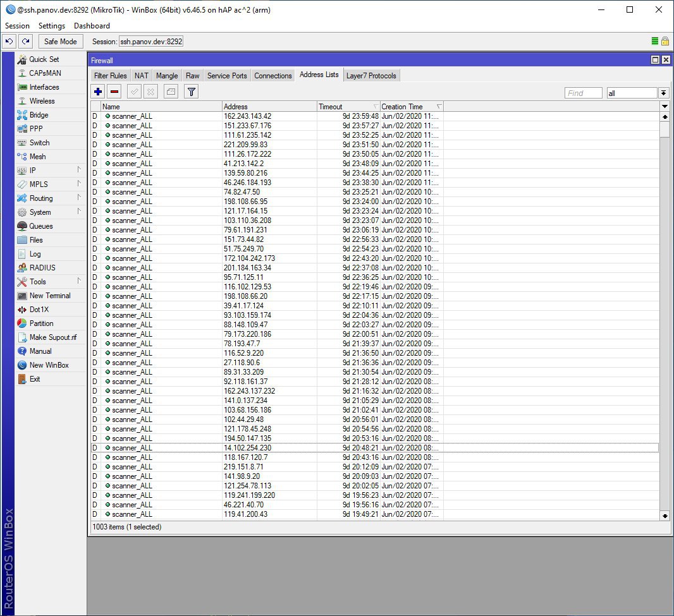Click the Filter funnel icon
This screenshot has width=674, height=616.
(x=192, y=92)
